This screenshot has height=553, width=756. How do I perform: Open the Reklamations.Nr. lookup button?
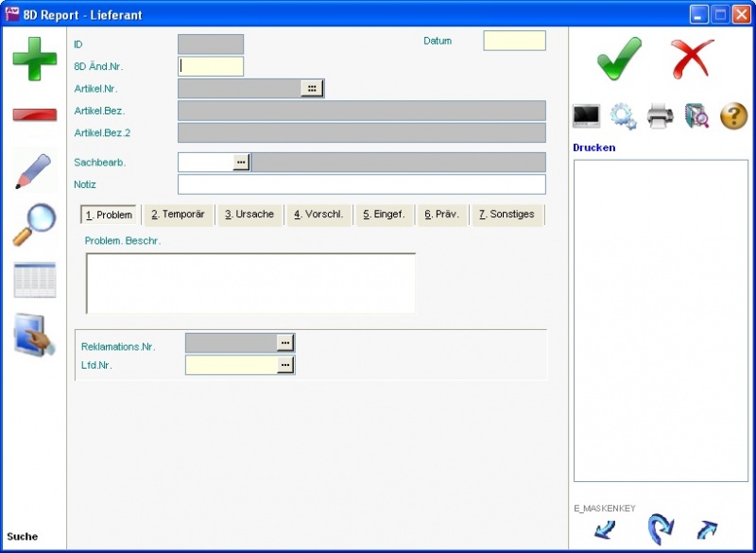click(x=284, y=342)
